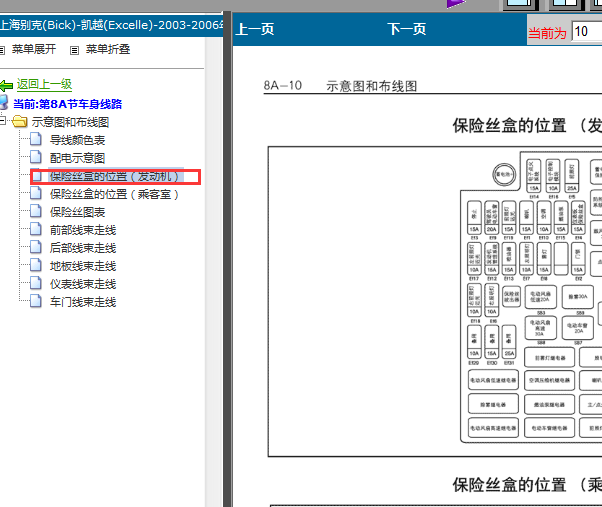Click page icon next to 后部线束走线
This screenshot has width=602, height=507.
tap(36, 247)
